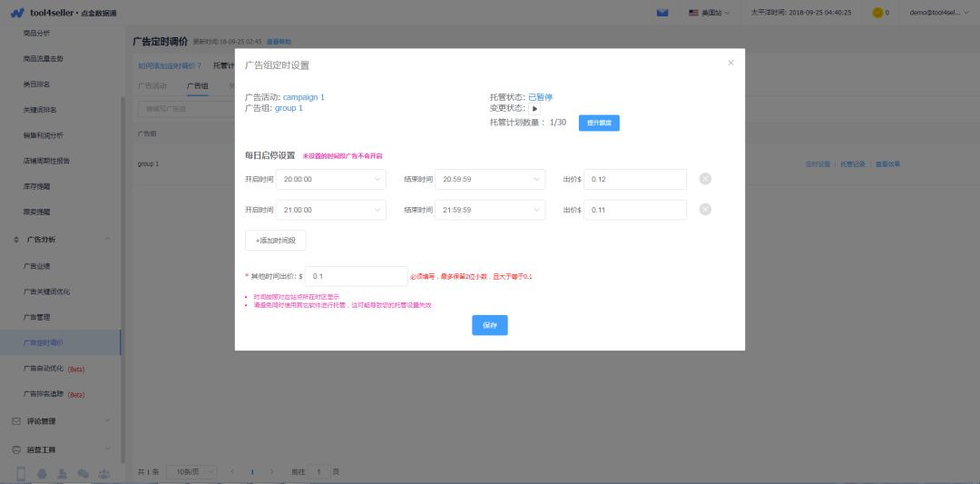The height and width of the screenshot is (484, 980).
Task: Click the +添加时间段 button
Action: [276, 240]
